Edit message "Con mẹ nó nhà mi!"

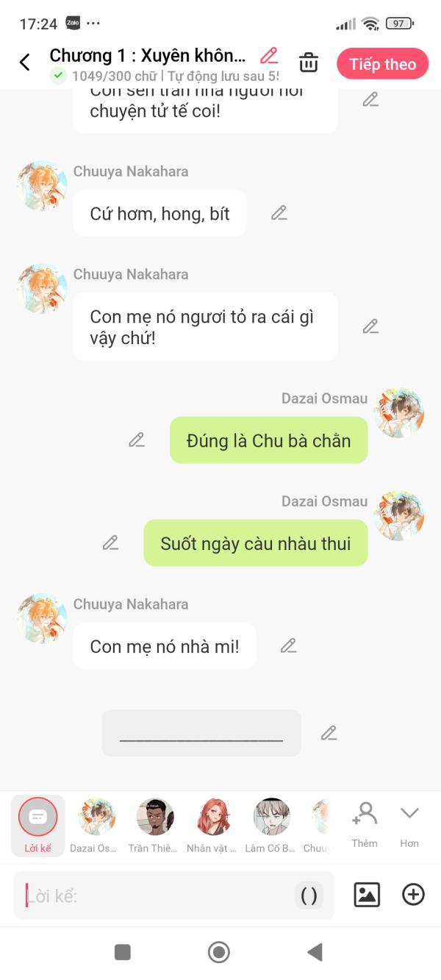288,645
